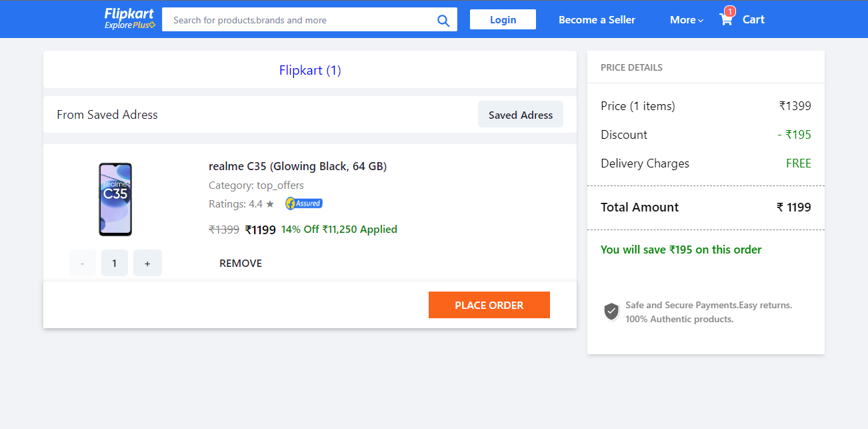Image resolution: width=868 pixels, height=429 pixels.
Task: Click the 'Total Amount' label
Action: point(639,207)
